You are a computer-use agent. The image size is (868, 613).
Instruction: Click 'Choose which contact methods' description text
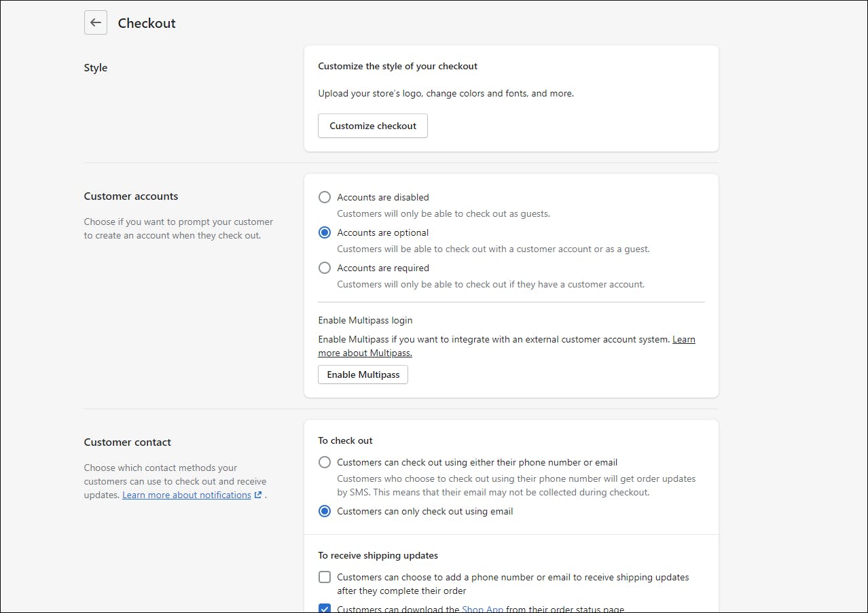click(175, 481)
